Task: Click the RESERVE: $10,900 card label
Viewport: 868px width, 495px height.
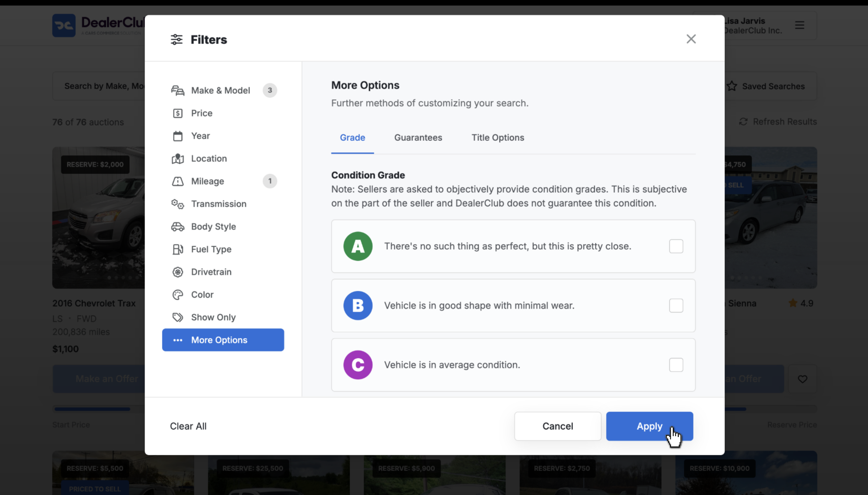Action: point(719,469)
